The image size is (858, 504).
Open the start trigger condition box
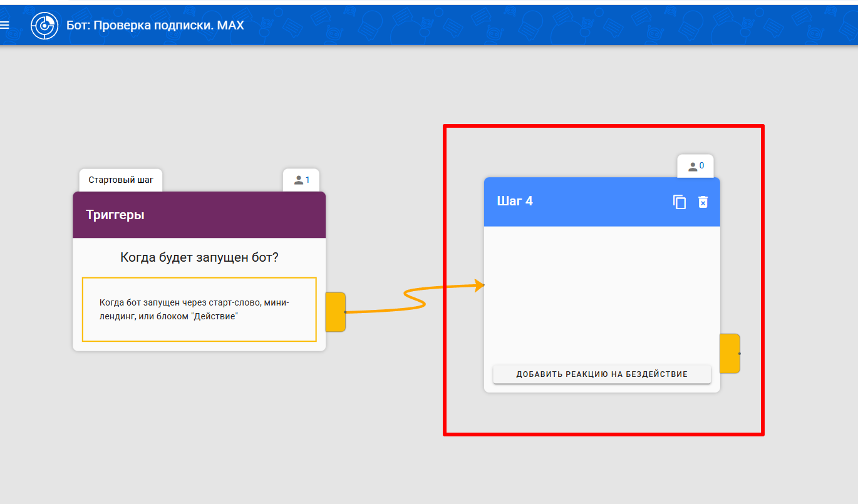coord(199,309)
